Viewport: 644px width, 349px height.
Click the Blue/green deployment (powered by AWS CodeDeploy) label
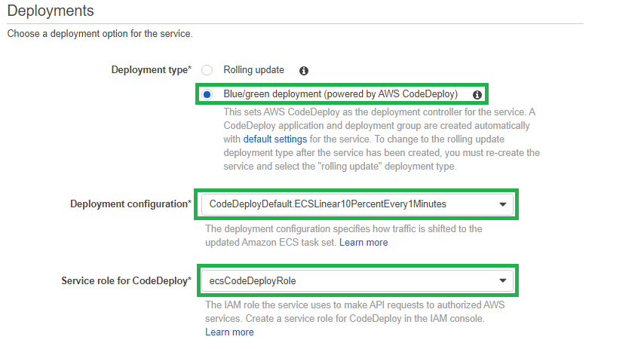pos(341,94)
